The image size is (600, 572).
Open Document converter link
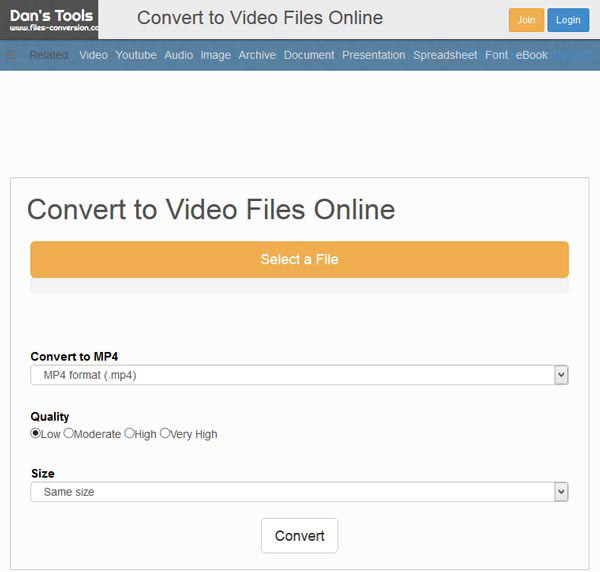pos(309,55)
